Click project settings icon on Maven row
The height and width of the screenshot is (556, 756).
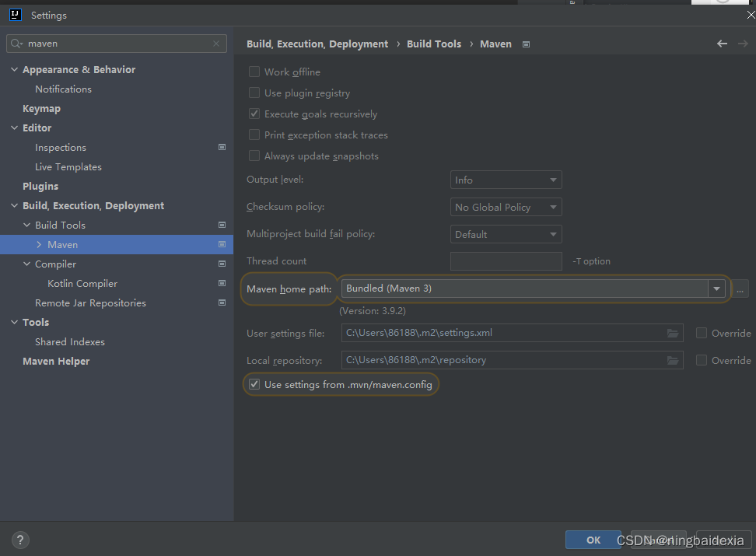[222, 244]
